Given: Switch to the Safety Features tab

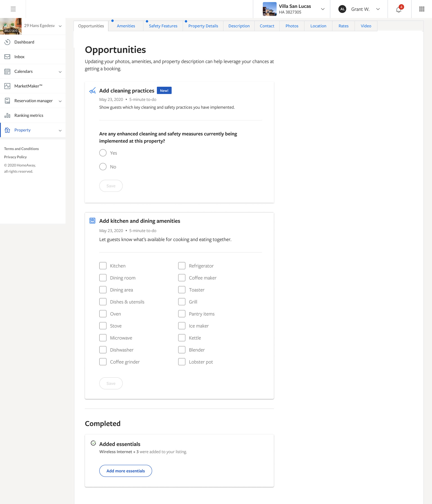Looking at the screenshot, I should click(x=163, y=26).
